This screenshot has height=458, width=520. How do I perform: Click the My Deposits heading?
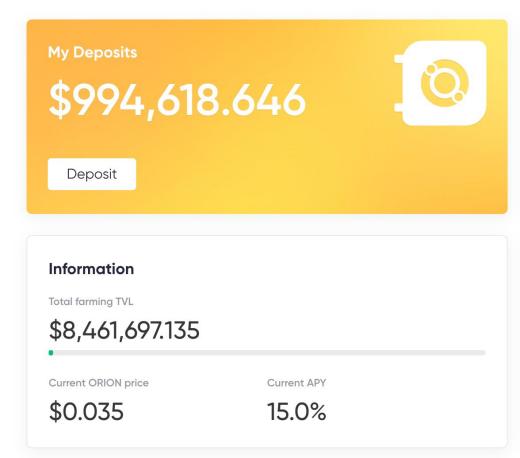tap(93, 53)
